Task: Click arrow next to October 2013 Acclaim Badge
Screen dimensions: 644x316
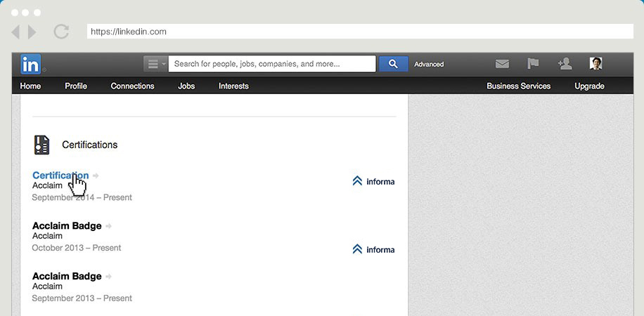Action: (109, 226)
